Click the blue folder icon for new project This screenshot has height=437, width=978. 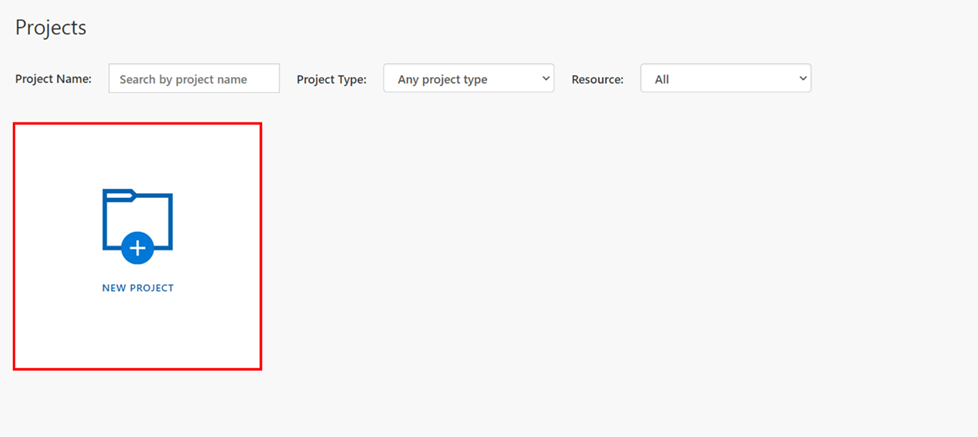click(137, 226)
